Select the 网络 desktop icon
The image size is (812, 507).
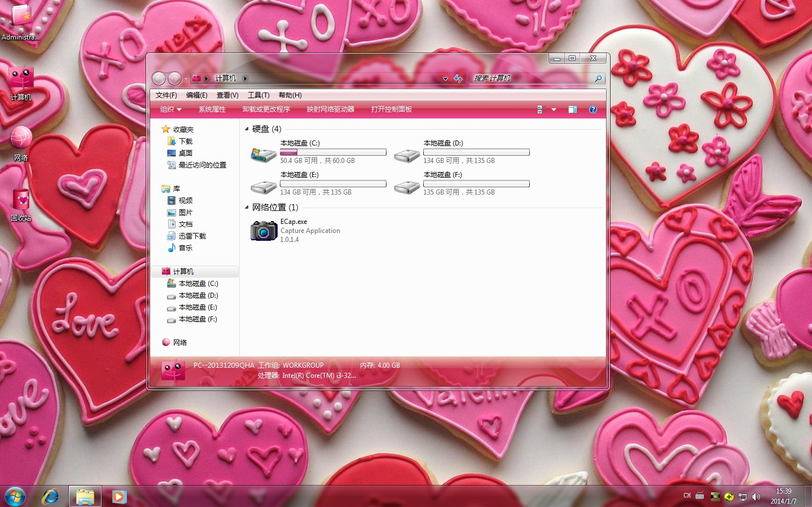tap(21, 143)
